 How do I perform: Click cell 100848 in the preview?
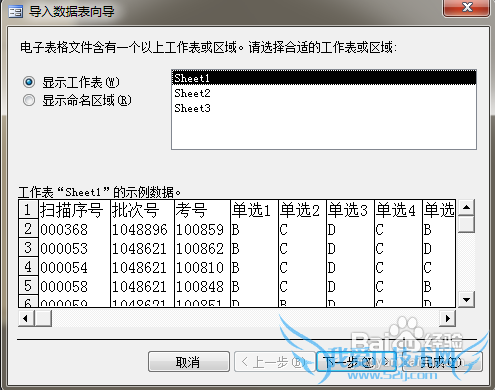[203, 286]
